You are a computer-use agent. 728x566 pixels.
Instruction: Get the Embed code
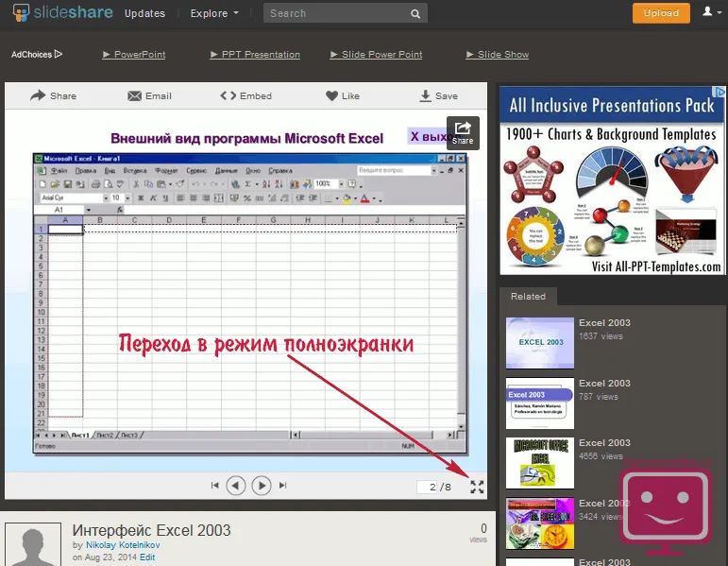click(x=246, y=95)
